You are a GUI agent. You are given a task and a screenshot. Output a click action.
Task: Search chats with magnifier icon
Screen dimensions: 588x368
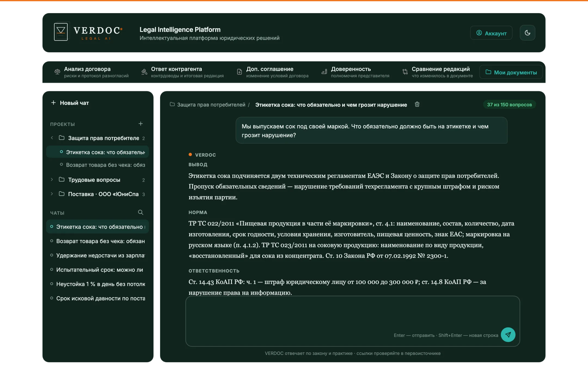[x=140, y=212]
